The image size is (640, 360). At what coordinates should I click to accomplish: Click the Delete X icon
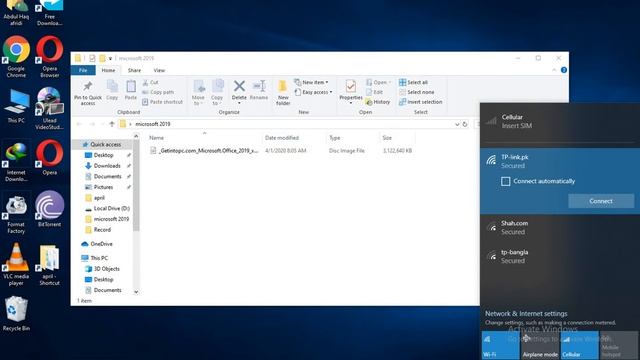click(x=239, y=86)
